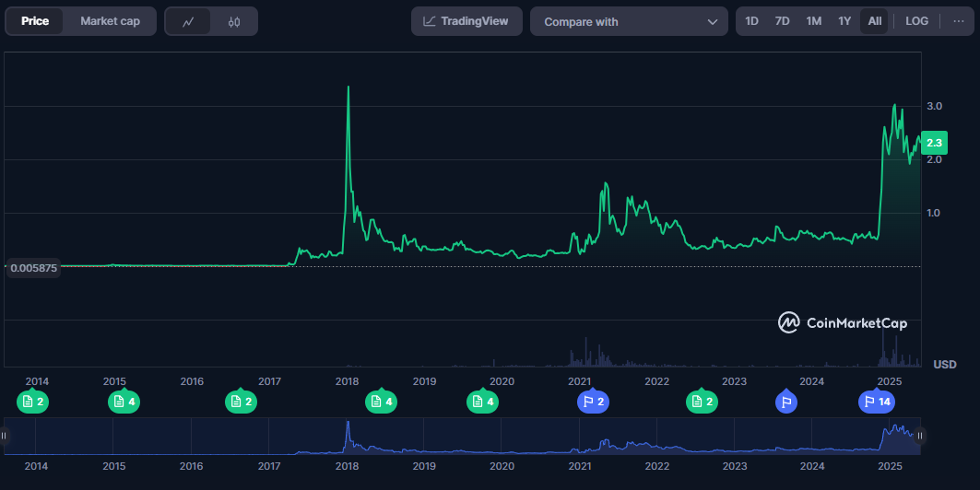Click the 2015 news marker with 4
The image size is (980, 490).
click(x=124, y=402)
